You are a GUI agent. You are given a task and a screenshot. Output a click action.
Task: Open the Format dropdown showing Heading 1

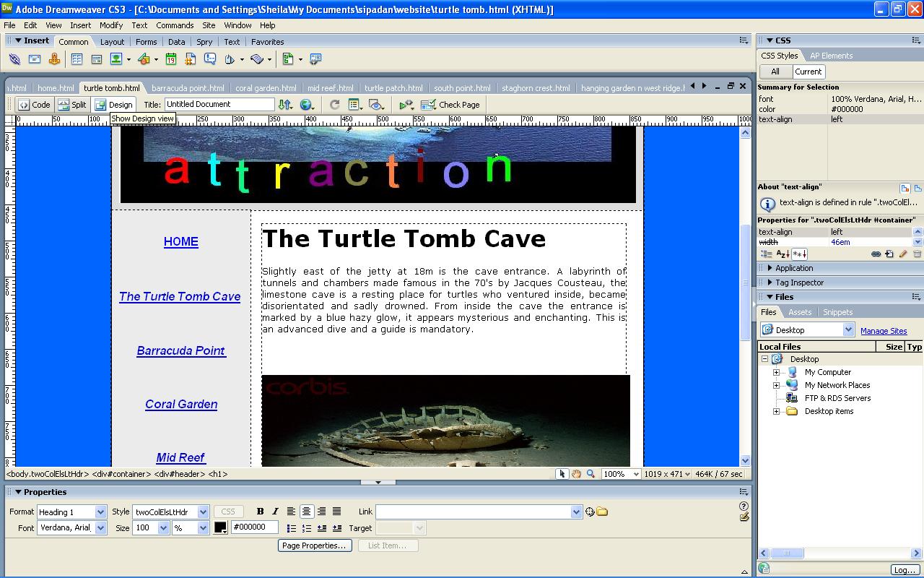tap(71, 512)
